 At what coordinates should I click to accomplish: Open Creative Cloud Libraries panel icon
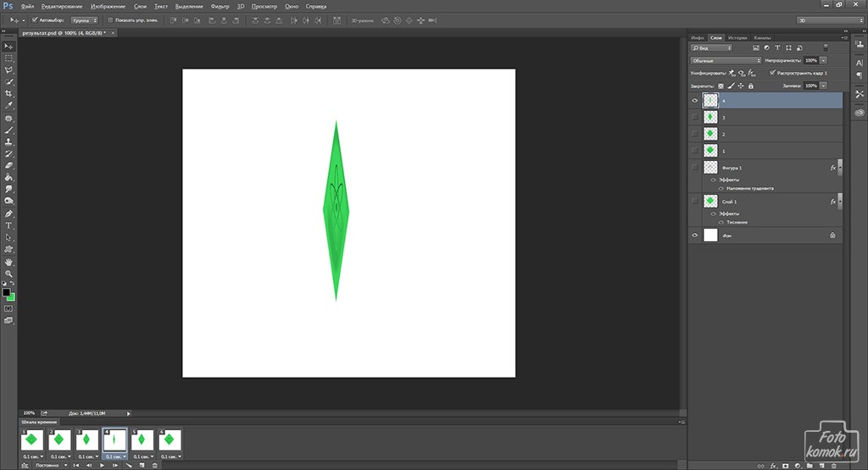860,113
